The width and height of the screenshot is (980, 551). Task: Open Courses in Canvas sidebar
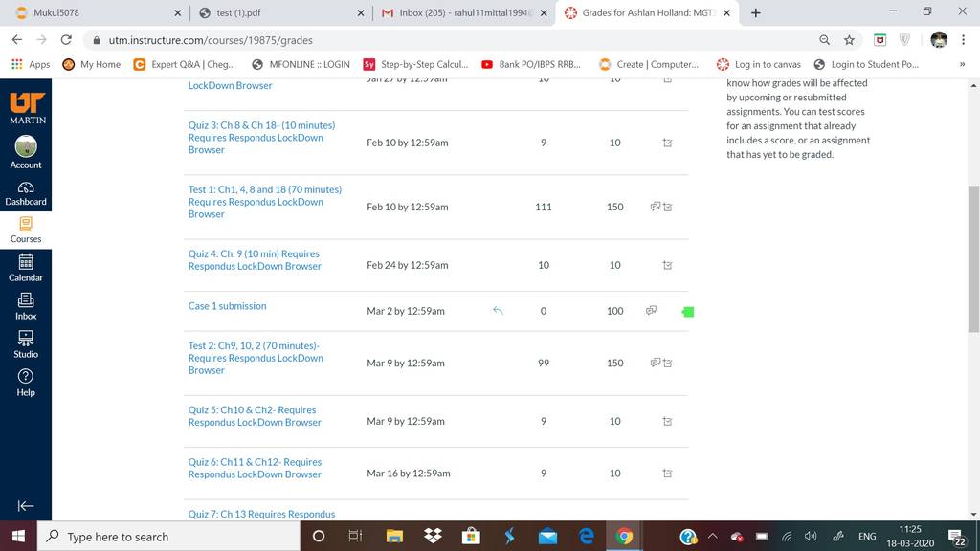pos(26,230)
